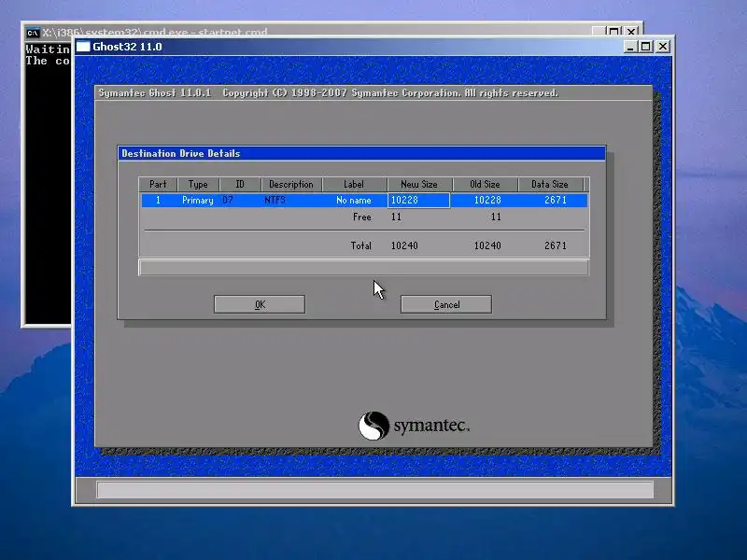Minimize the Ghost32 11.0 window
This screenshot has height=560, width=747.
coord(629,46)
